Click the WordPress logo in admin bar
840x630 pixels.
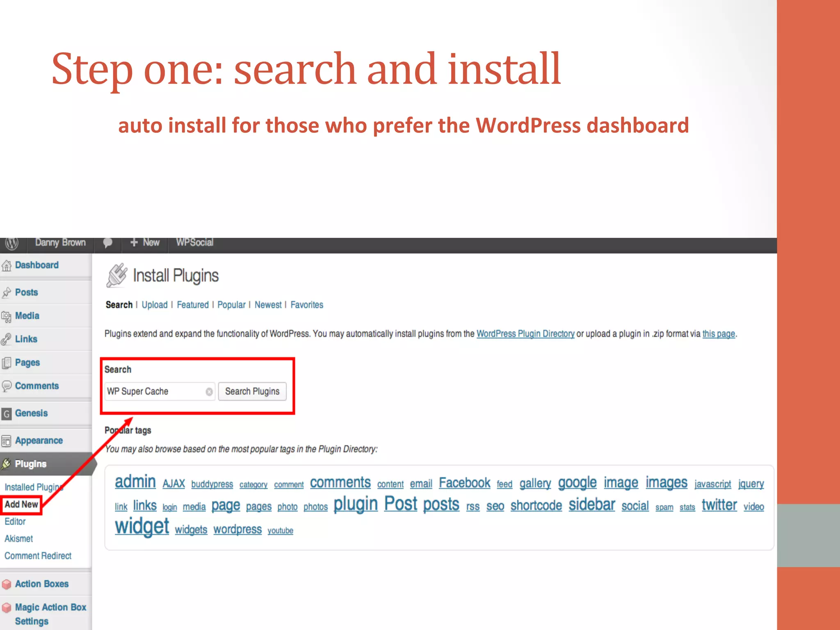(x=12, y=243)
